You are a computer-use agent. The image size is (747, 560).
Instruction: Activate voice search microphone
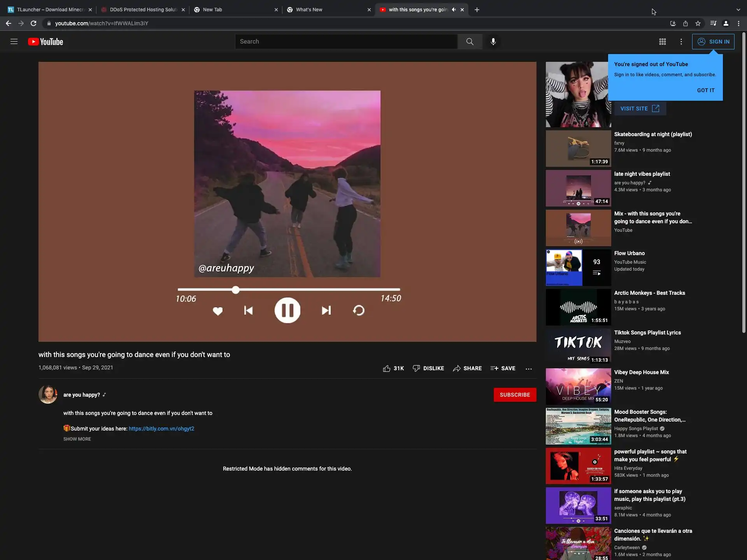(x=493, y=42)
